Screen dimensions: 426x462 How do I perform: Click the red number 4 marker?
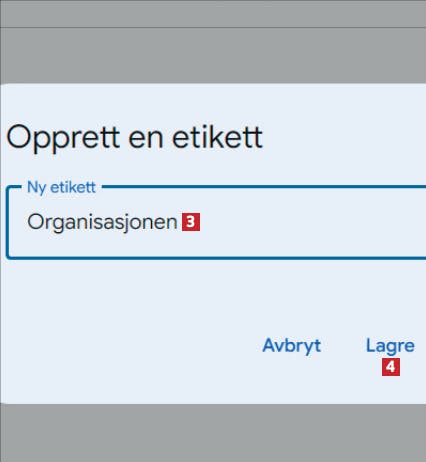click(x=391, y=367)
